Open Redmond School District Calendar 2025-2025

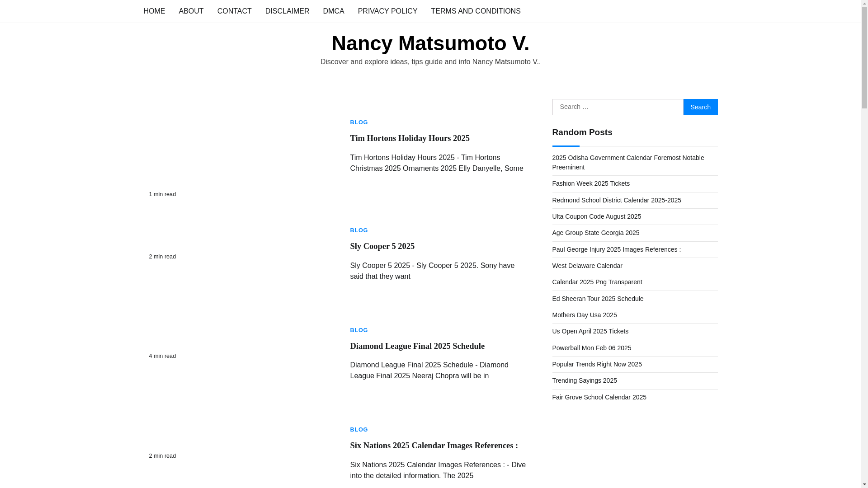617,200
